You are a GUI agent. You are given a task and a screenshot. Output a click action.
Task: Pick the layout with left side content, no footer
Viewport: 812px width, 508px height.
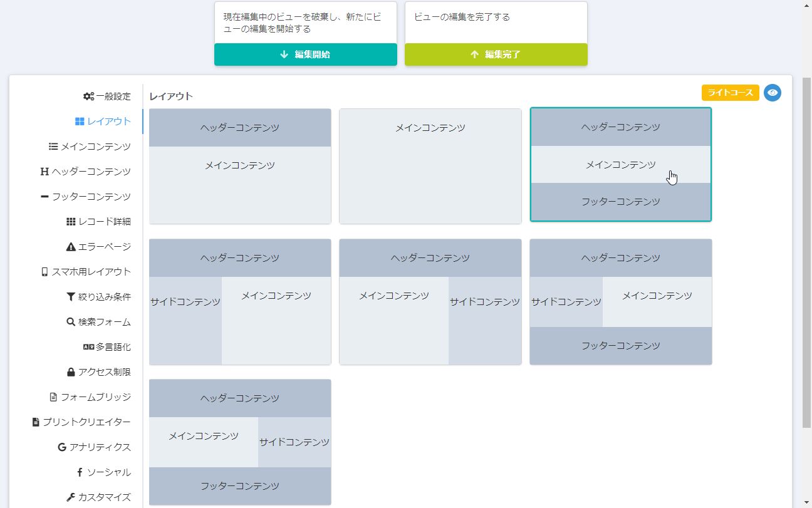[x=240, y=302]
